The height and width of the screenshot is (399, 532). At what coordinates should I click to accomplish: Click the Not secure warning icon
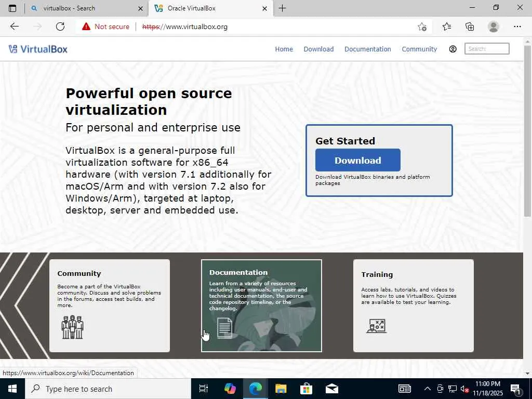tap(86, 26)
